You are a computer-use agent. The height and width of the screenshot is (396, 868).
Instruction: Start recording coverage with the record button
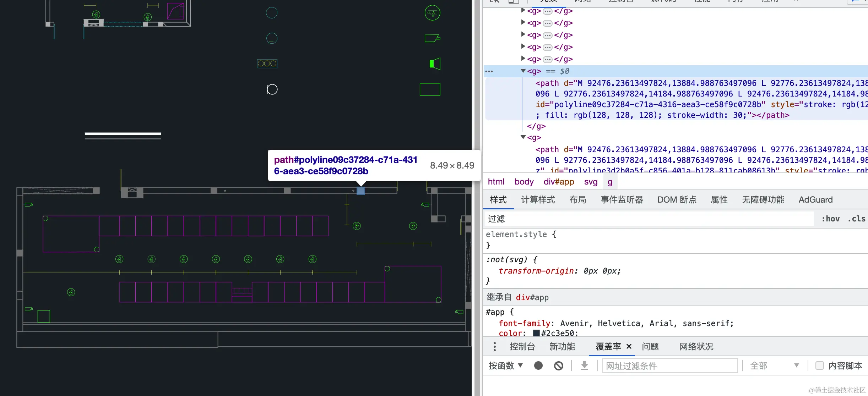(x=538, y=365)
